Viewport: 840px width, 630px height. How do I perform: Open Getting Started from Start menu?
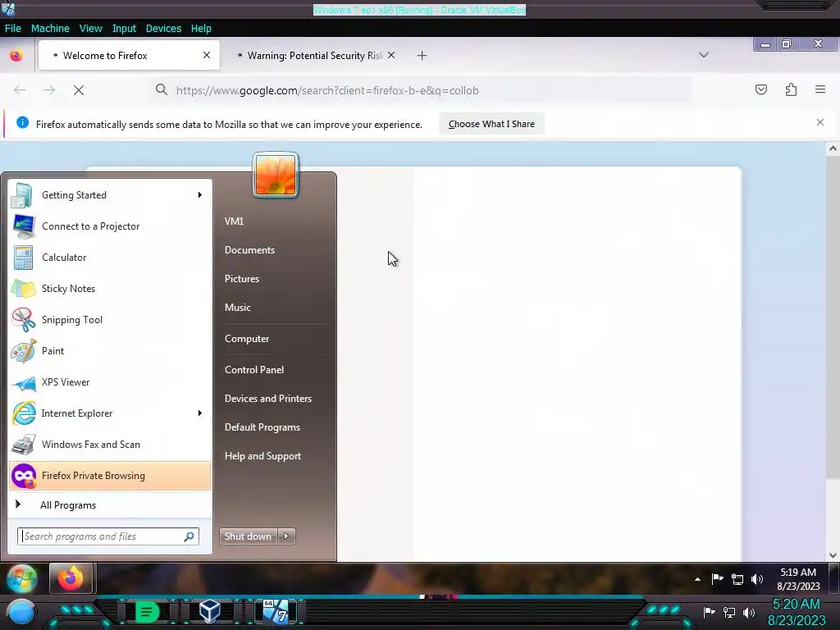110,195
